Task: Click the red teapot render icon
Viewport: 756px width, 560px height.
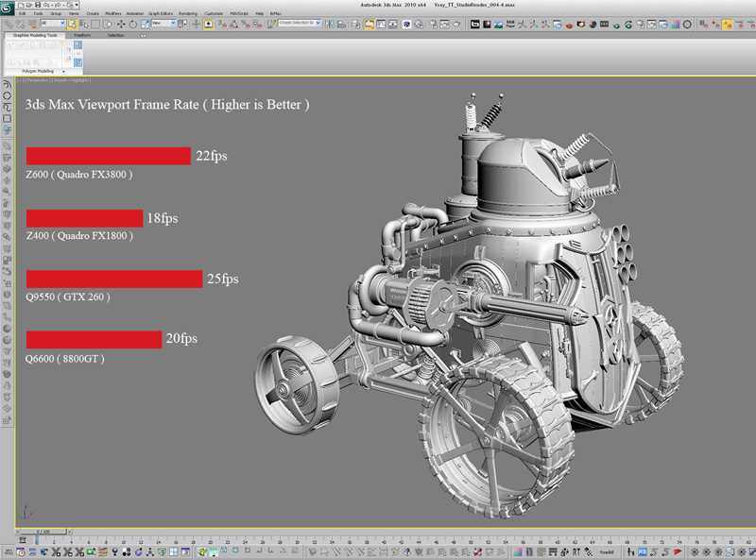Action: (569, 25)
